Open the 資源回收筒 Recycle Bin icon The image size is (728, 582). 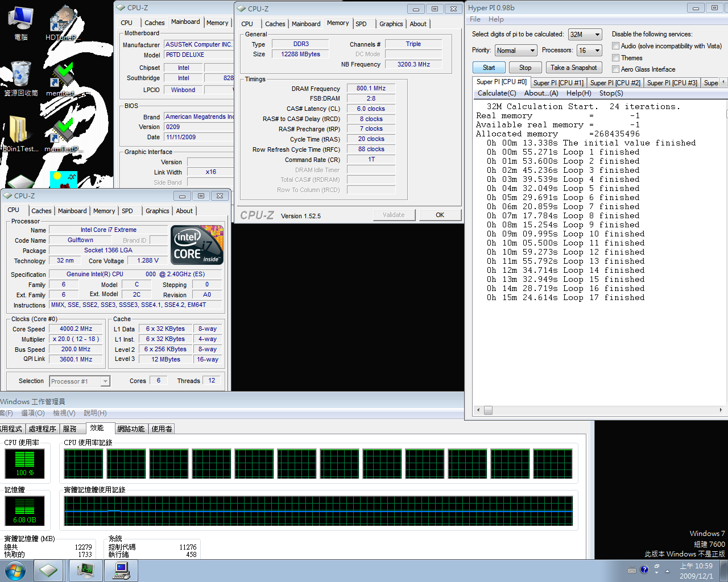coord(20,78)
